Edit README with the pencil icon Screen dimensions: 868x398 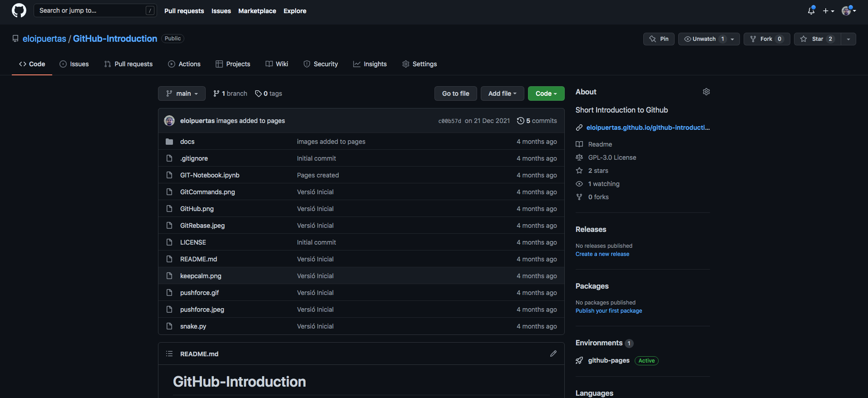coord(553,354)
